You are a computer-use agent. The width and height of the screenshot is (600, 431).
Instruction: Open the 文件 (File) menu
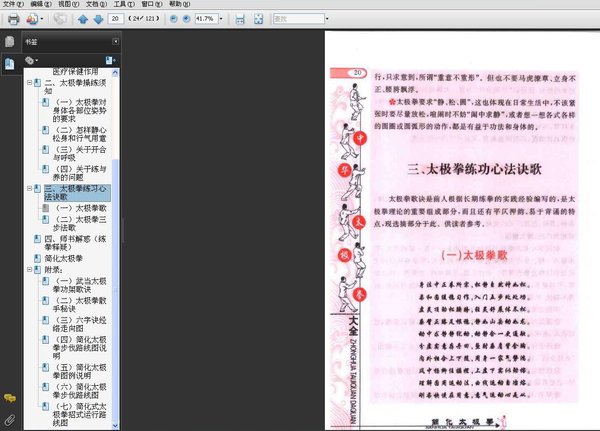click(13, 4)
